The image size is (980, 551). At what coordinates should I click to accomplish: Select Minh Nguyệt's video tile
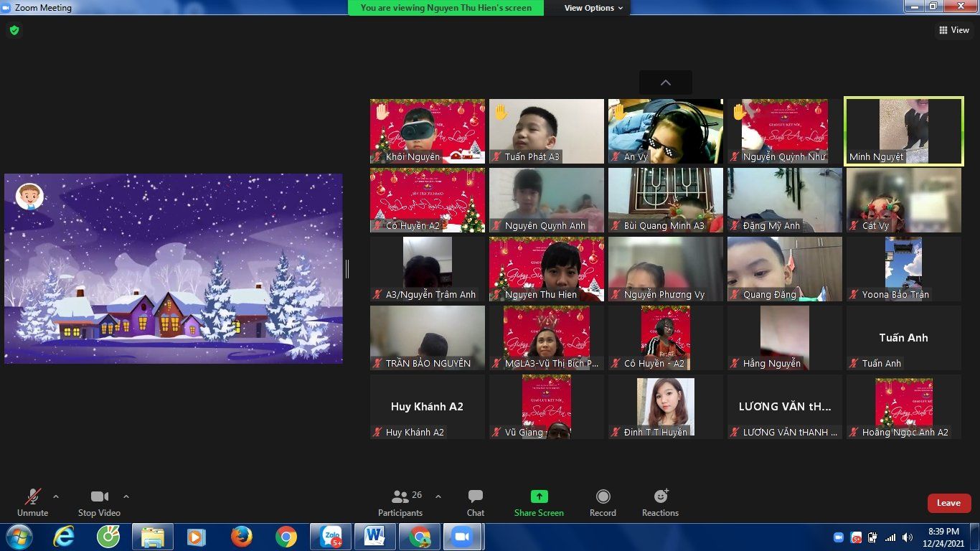tap(903, 131)
